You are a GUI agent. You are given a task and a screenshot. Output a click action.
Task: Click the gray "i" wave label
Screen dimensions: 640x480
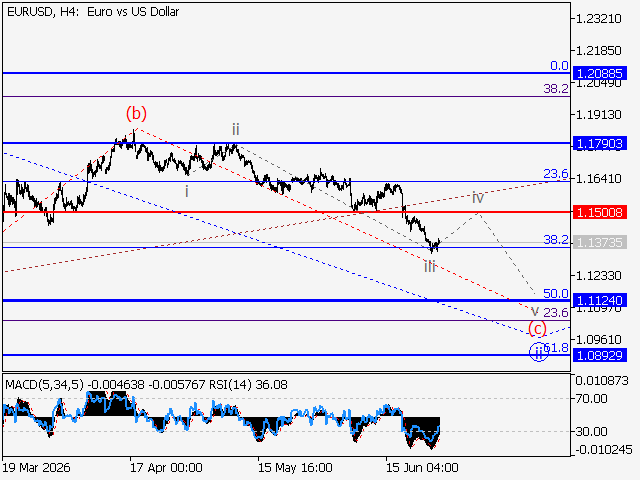(187, 191)
